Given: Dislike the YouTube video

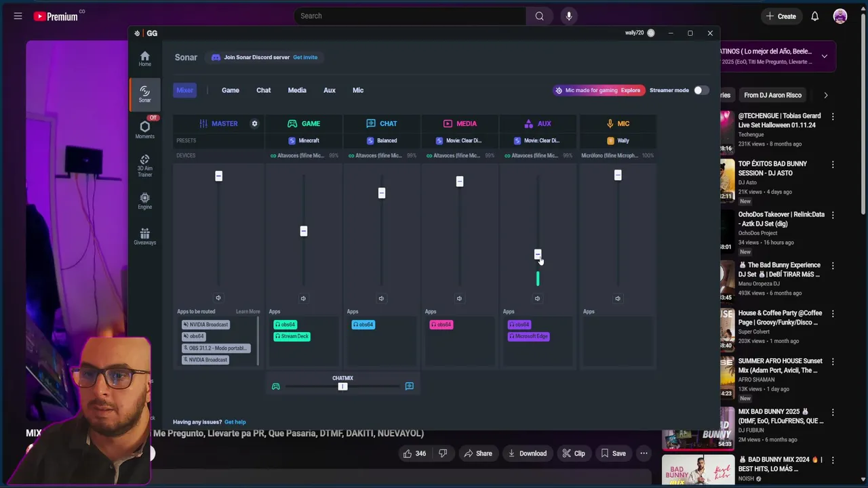Looking at the screenshot, I should 443,453.
